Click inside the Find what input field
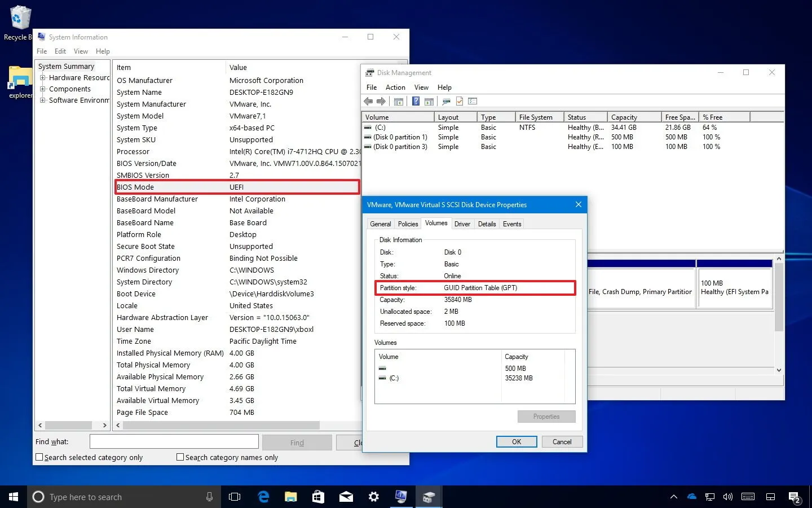 pos(174,441)
